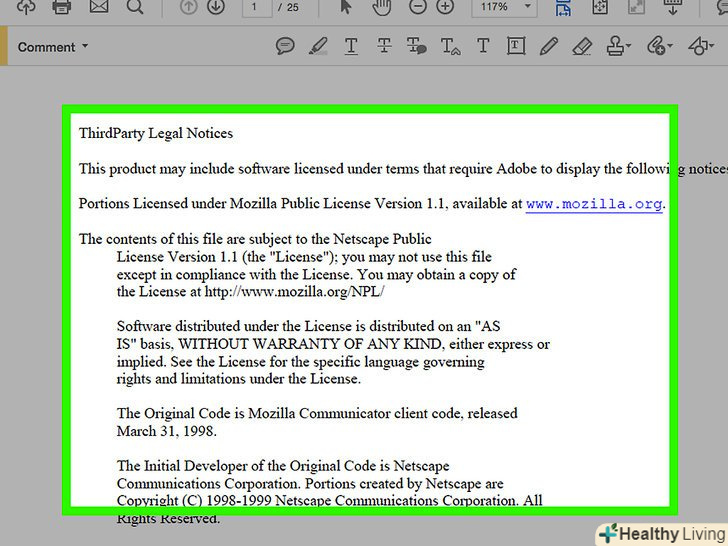The height and width of the screenshot is (546, 728).
Task: Click the upload to cloud icon
Action: pyautogui.click(x=26, y=6)
